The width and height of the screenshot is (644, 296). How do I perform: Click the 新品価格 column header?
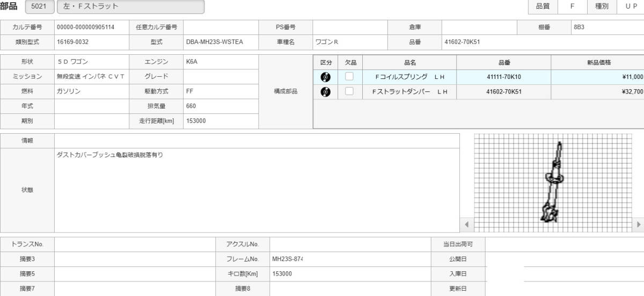[x=598, y=62]
